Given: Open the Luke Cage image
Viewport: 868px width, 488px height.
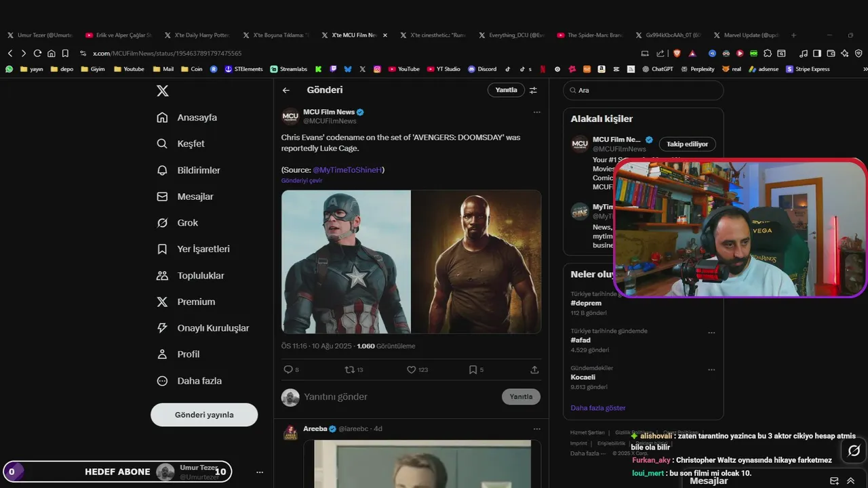Looking at the screenshot, I should coord(476,262).
